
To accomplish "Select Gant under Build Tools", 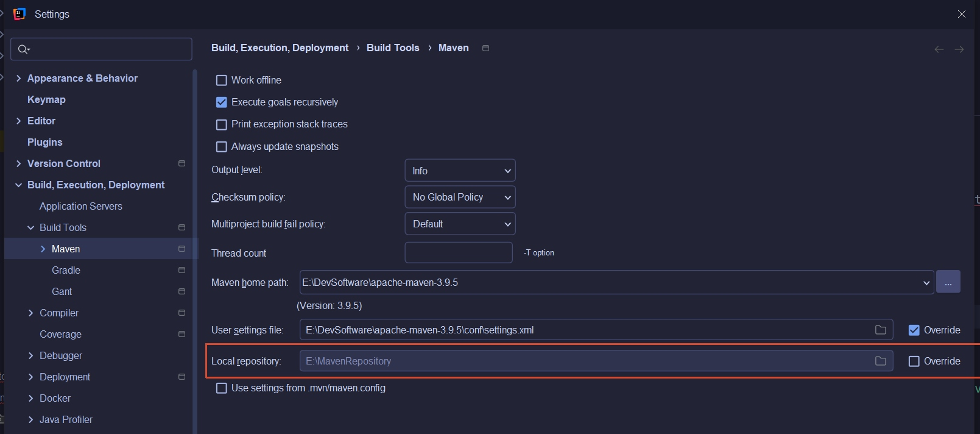I will coord(62,291).
